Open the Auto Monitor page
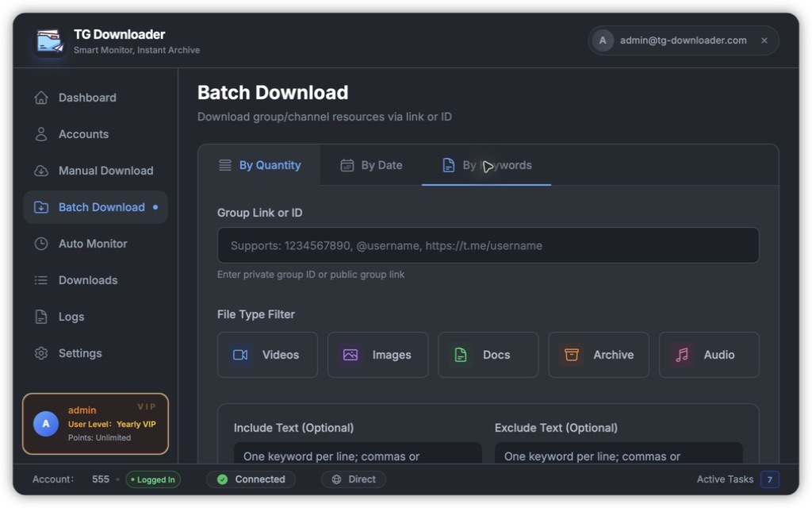 pyautogui.click(x=95, y=244)
